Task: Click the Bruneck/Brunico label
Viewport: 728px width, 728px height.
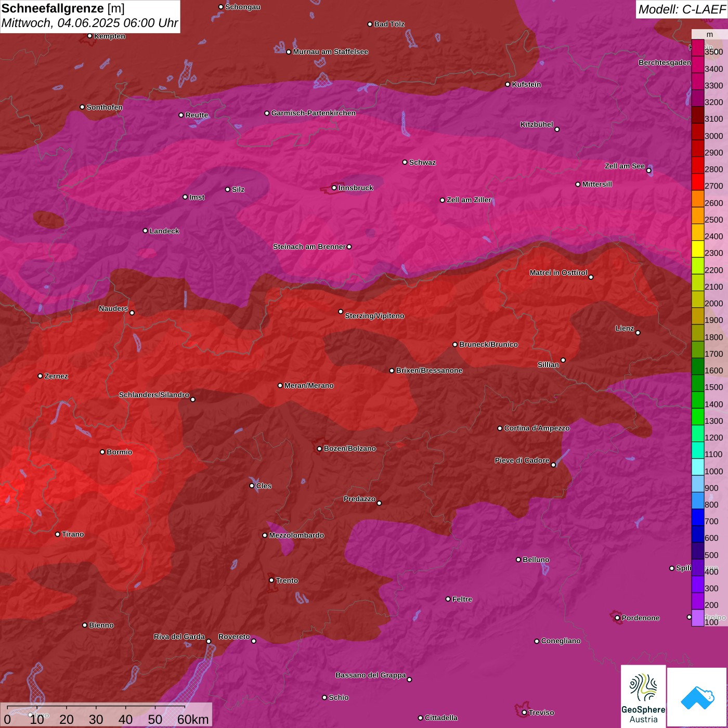Action: 488,344
